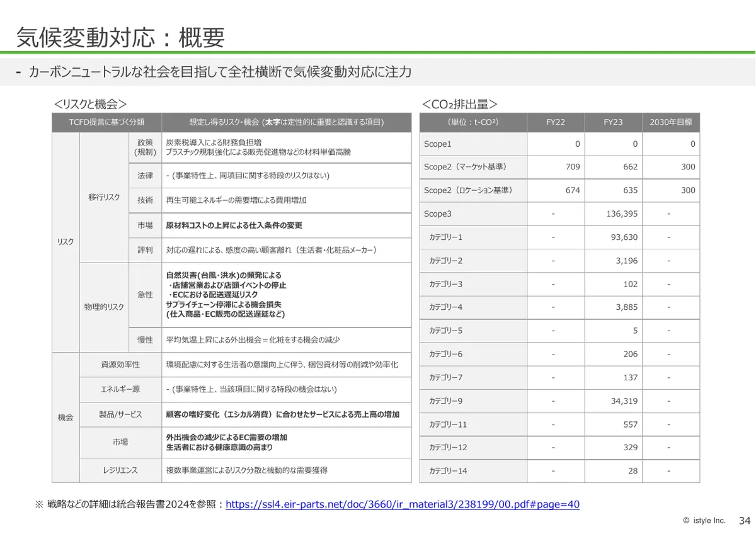Image resolution: width=756 pixels, height=534 pixels.
Task: Click the slide title 気候変動対応：概要
Action: [x=120, y=38]
